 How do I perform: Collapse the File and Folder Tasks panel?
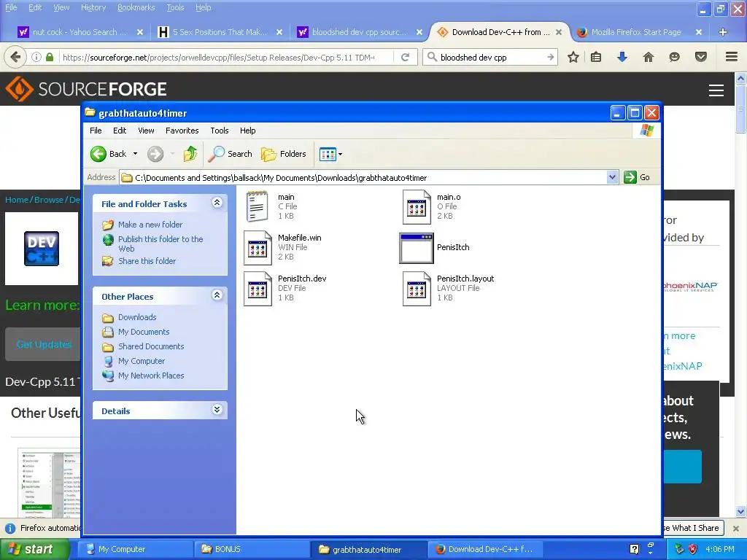tap(217, 203)
